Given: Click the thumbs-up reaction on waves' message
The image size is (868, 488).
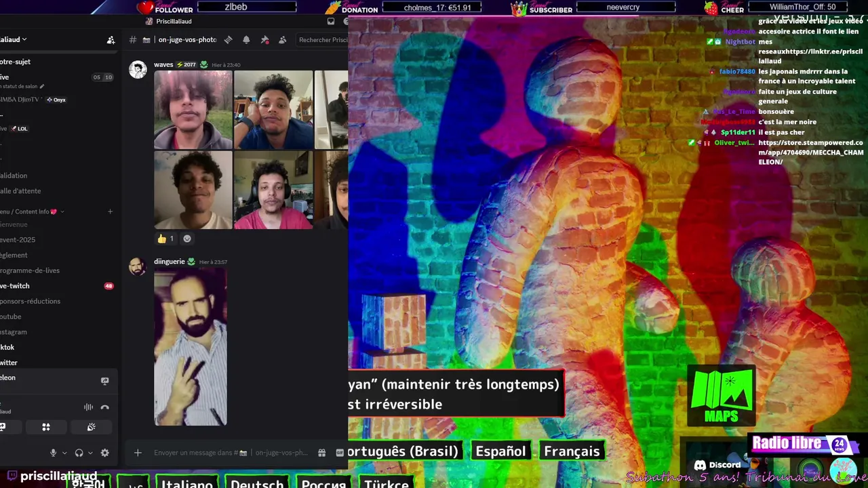Looking at the screenshot, I should point(166,239).
